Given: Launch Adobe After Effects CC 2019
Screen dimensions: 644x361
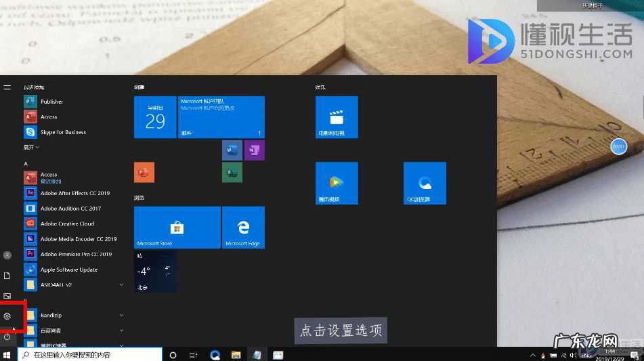Looking at the screenshot, I should pos(74,193).
